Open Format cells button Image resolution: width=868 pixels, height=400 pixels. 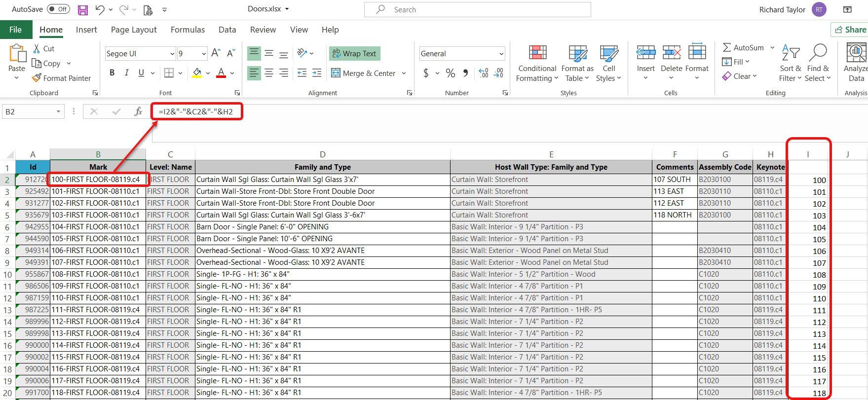coord(697,63)
